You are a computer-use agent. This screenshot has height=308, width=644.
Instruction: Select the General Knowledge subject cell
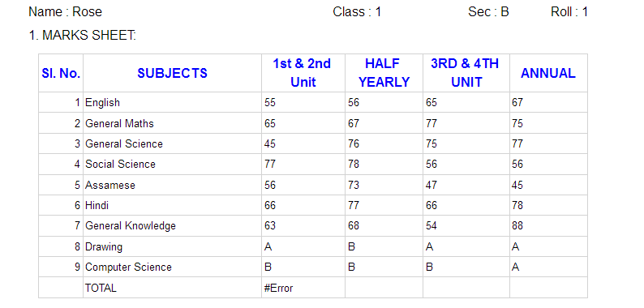tap(172, 226)
